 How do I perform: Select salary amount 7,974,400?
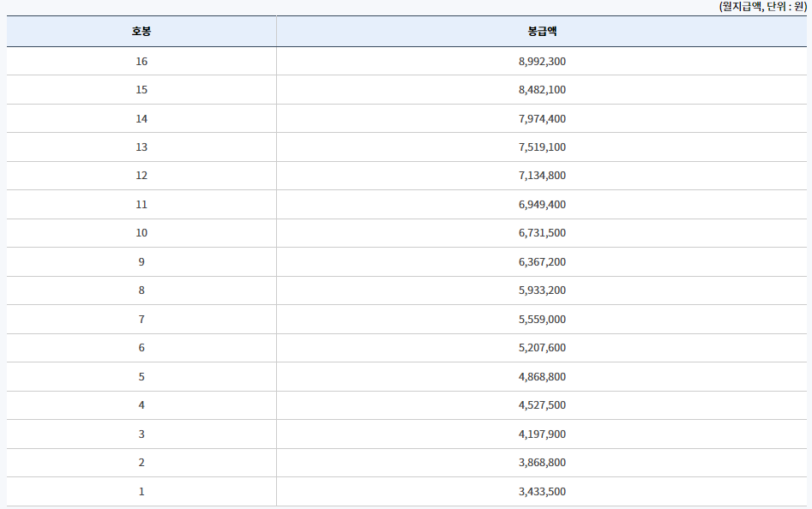click(542, 119)
